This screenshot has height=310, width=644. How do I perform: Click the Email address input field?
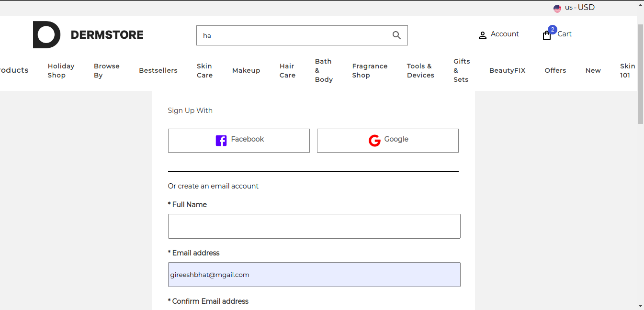(314, 275)
